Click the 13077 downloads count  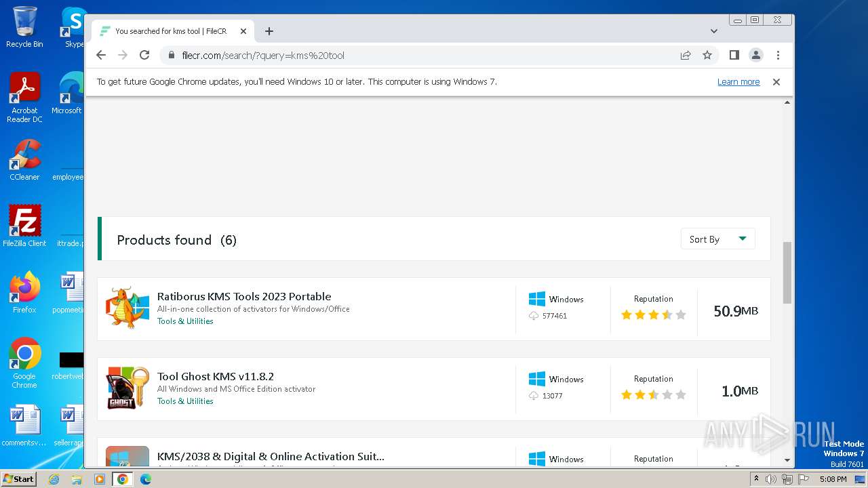(x=553, y=396)
